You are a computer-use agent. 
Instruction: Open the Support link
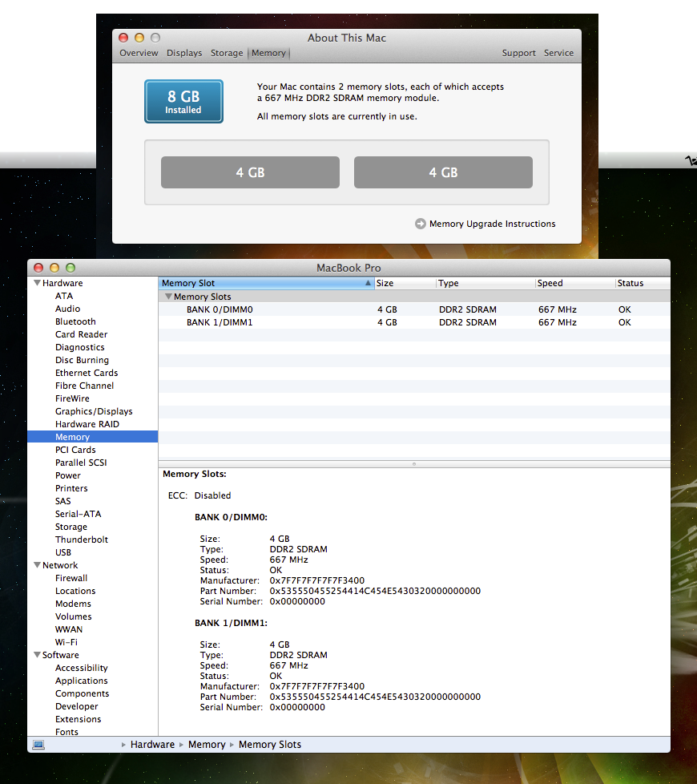518,53
